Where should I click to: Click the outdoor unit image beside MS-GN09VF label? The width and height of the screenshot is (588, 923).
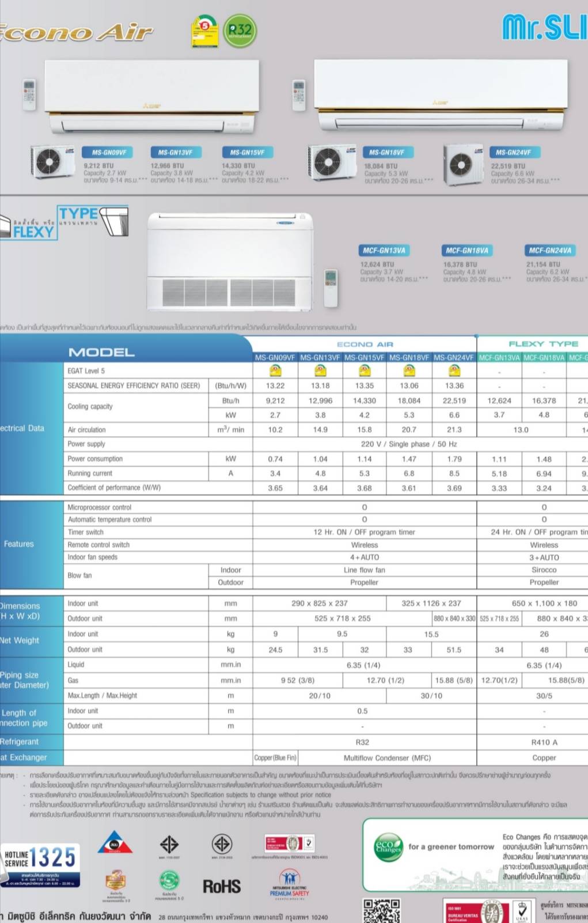(53, 162)
